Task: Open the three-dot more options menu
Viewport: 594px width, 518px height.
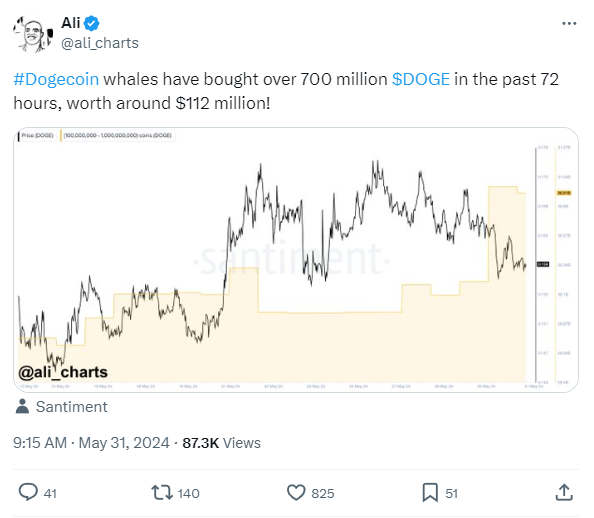Action: pyautogui.click(x=569, y=23)
